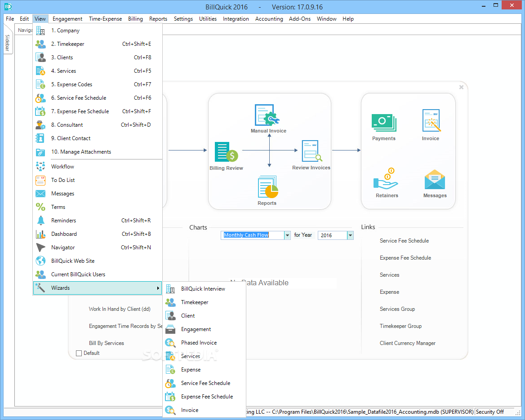Click the Company icon in View menu
Viewport: 525px width, 420px height.
40,31
